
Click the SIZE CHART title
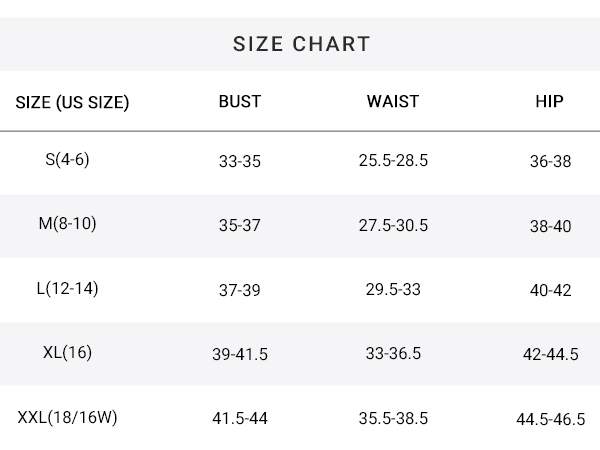(x=302, y=44)
